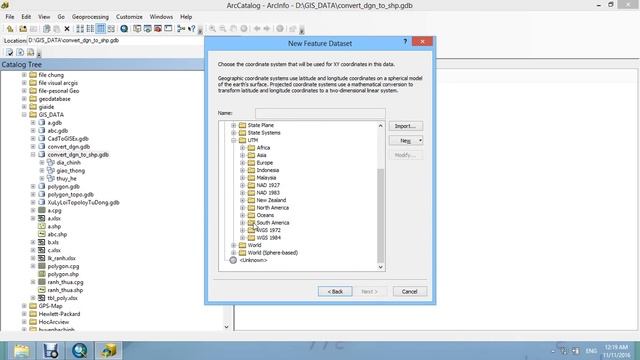Click the Paste toolbar icon
Screen dimensions: 640x360
click(x=56, y=29)
